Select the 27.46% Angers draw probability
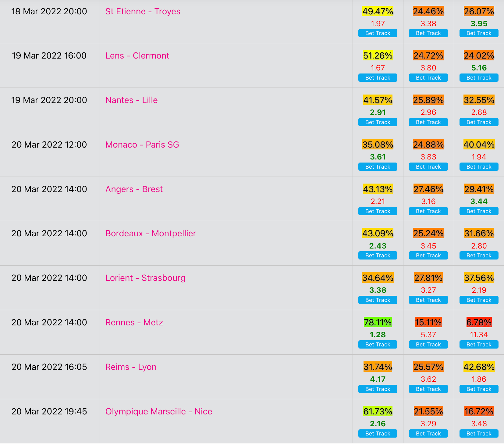 point(428,189)
